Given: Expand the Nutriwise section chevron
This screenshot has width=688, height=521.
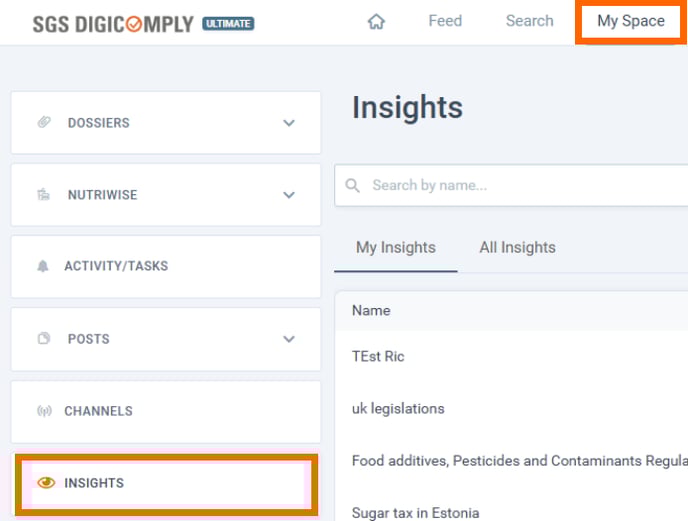Looking at the screenshot, I should 289,195.
